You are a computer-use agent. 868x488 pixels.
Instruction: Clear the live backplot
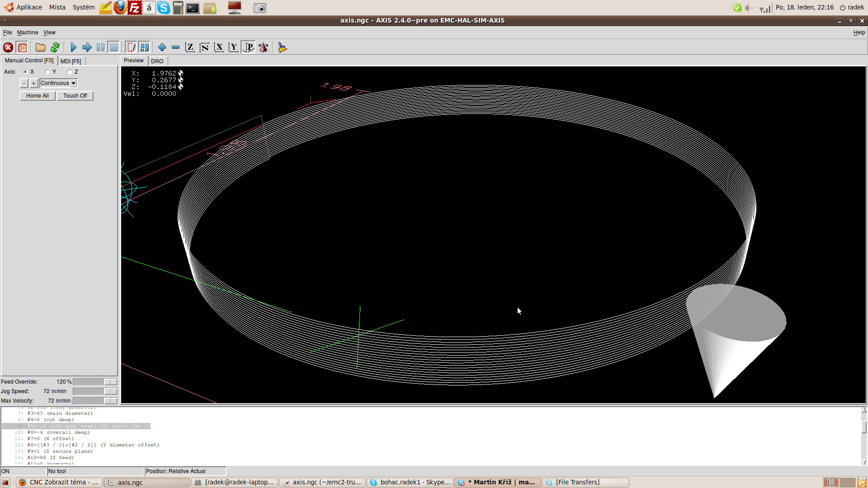click(282, 47)
